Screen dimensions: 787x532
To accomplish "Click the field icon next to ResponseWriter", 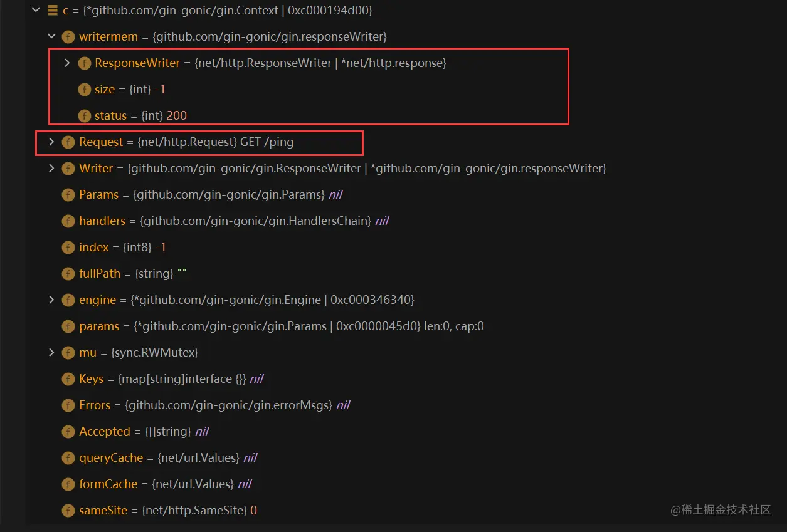I will tap(84, 63).
